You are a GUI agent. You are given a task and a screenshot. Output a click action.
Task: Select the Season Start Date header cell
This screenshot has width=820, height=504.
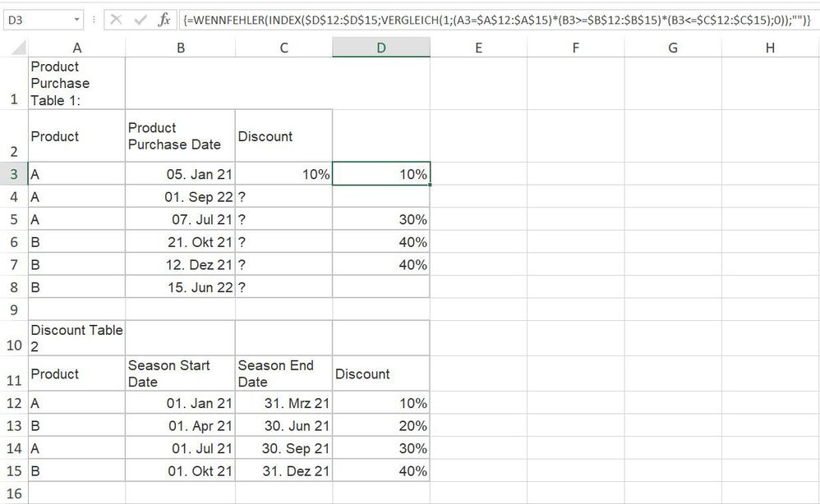[x=179, y=373]
